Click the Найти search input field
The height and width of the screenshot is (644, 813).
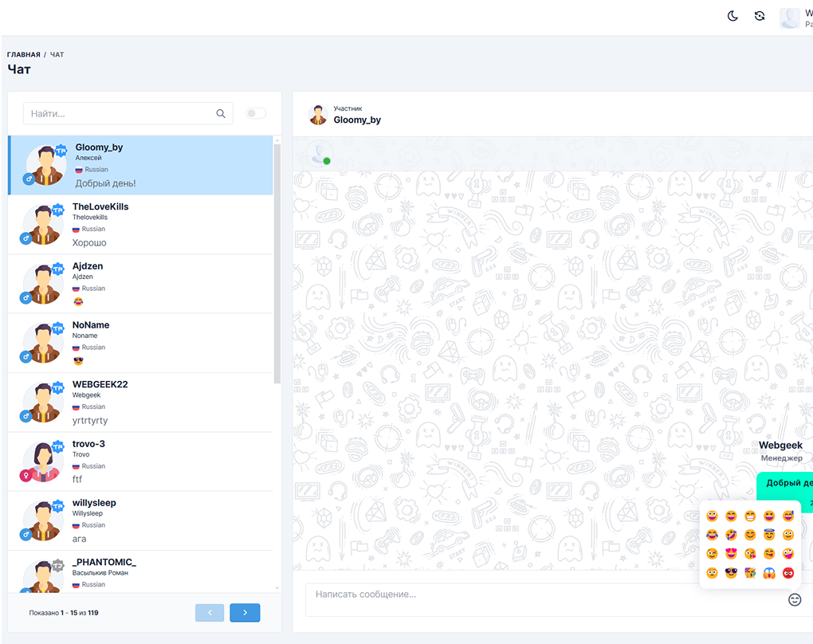tap(120, 114)
